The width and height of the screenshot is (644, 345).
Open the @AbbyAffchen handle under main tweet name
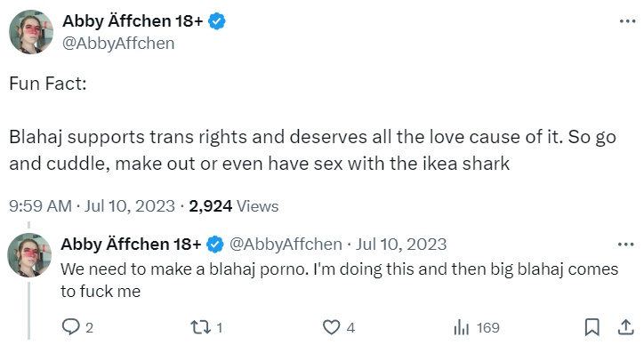coord(118,43)
